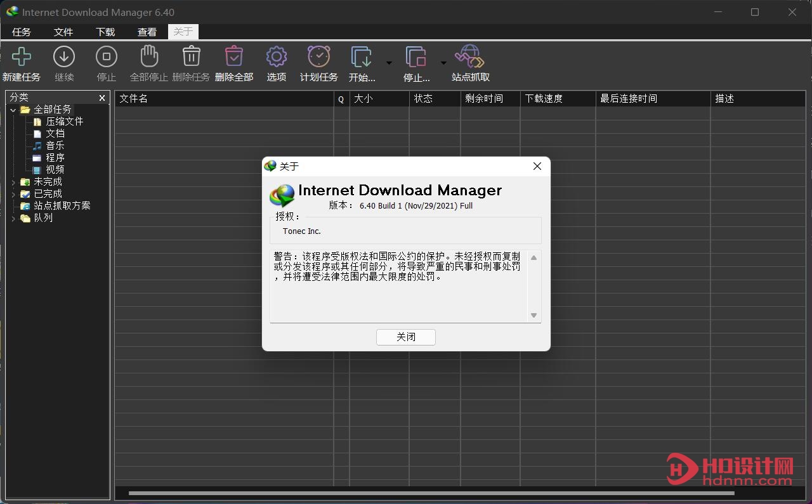
Task: Sort by 剩余时间 column header
Action: tap(490, 99)
